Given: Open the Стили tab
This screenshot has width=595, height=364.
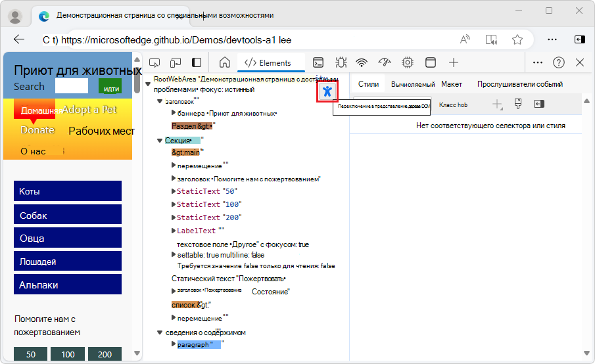Looking at the screenshot, I should 368,84.
